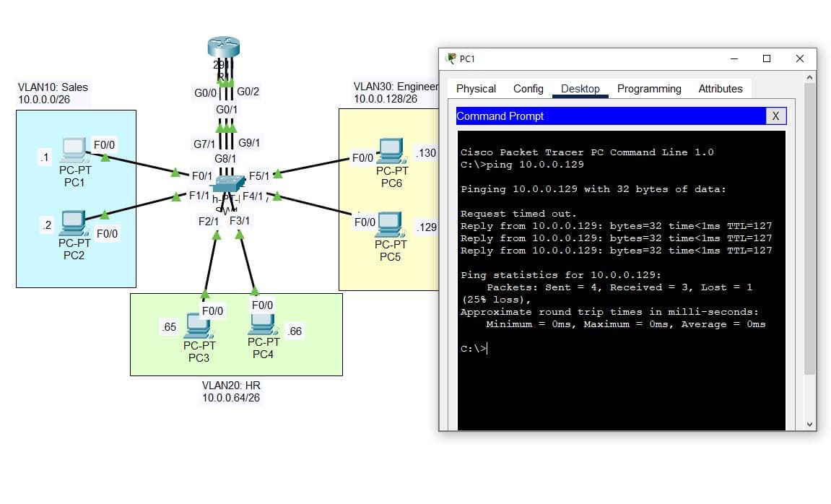Click the VLAN20: HR label
The height and width of the screenshot is (504, 831).
click(231, 386)
